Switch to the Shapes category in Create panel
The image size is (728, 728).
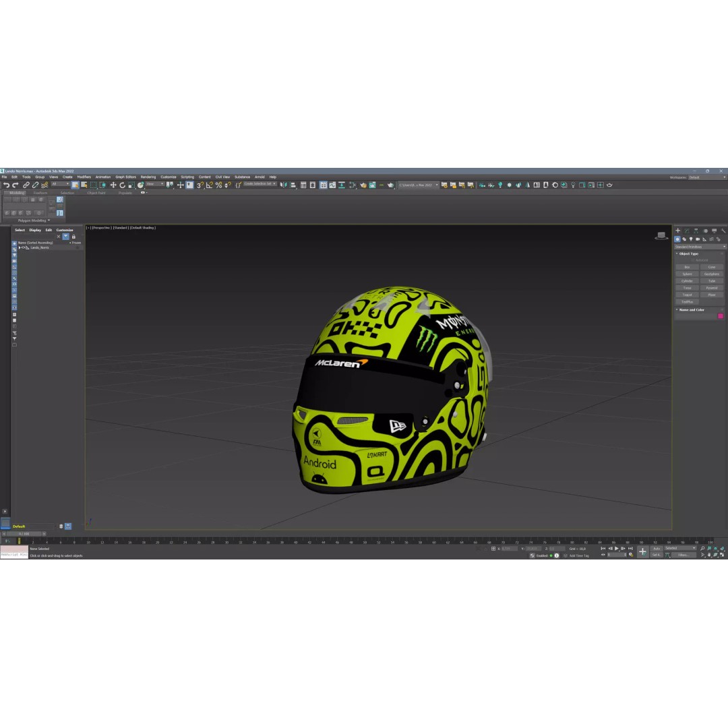pyautogui.click(x=684, y=239)
